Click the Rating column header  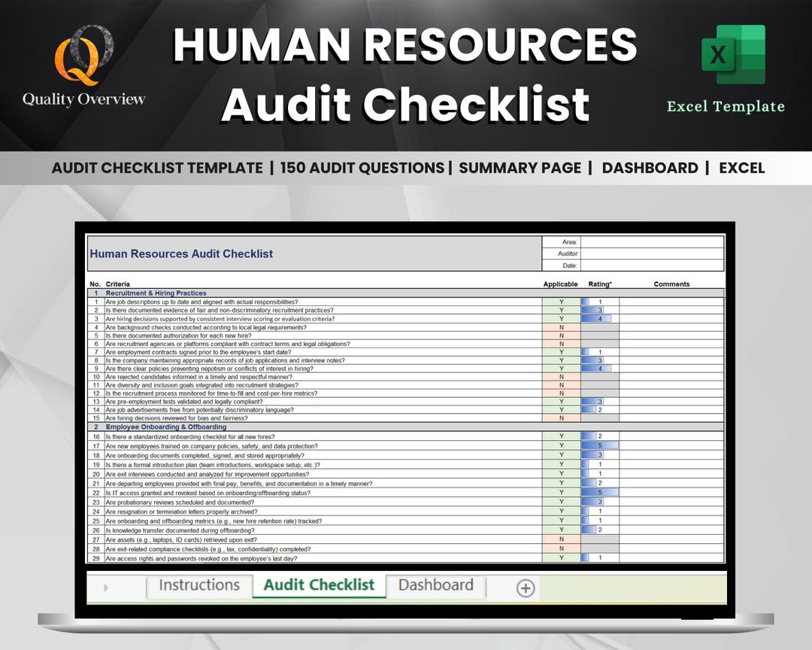tap(599, 284)
